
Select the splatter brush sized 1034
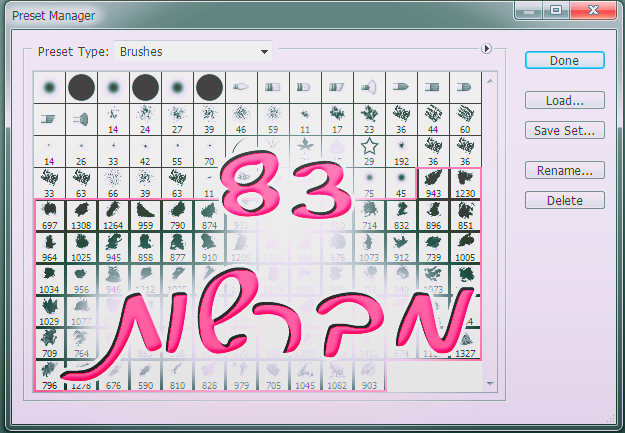pyautogui.click(x=49, y=279)
